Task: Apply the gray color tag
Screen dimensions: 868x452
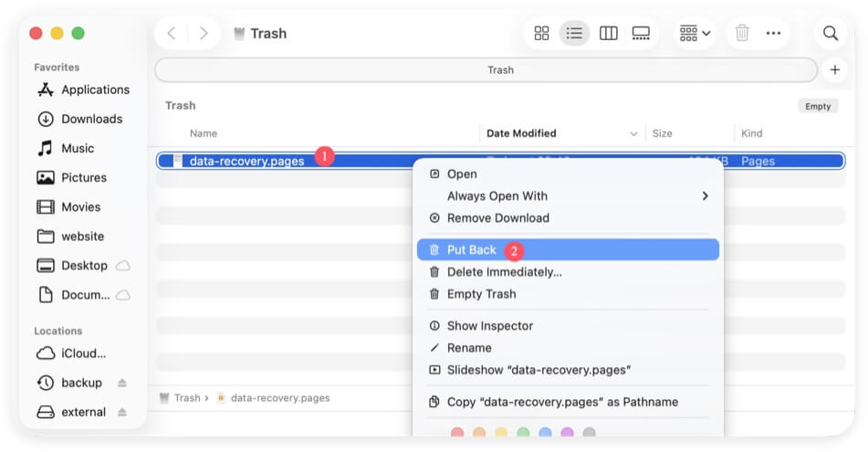Action: [x=589, y=432]
